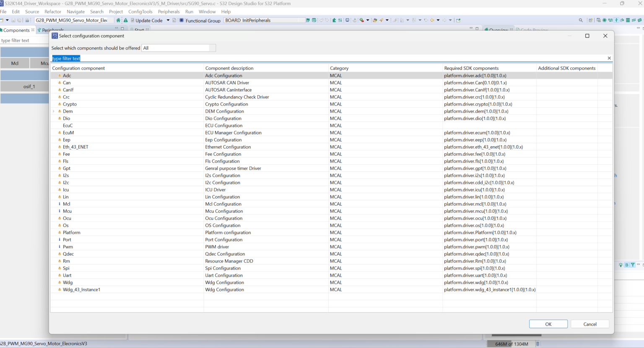Click the Cancel button
Screen dimensions: 644x348
click(589, 324)
